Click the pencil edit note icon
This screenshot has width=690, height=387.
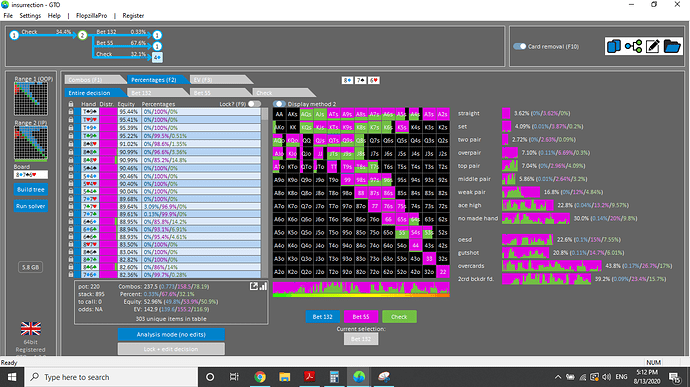(x=653, y=46)
